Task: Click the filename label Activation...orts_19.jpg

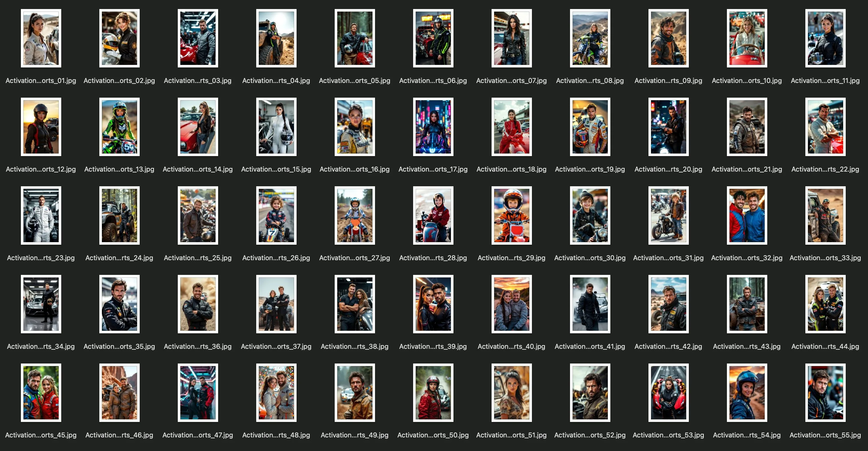Action: [590, 169]
